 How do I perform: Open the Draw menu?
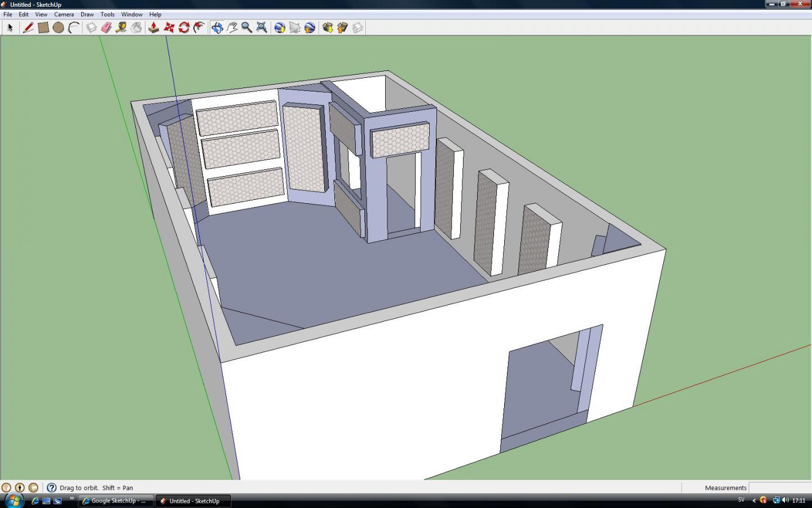click(x=87, y=14)
